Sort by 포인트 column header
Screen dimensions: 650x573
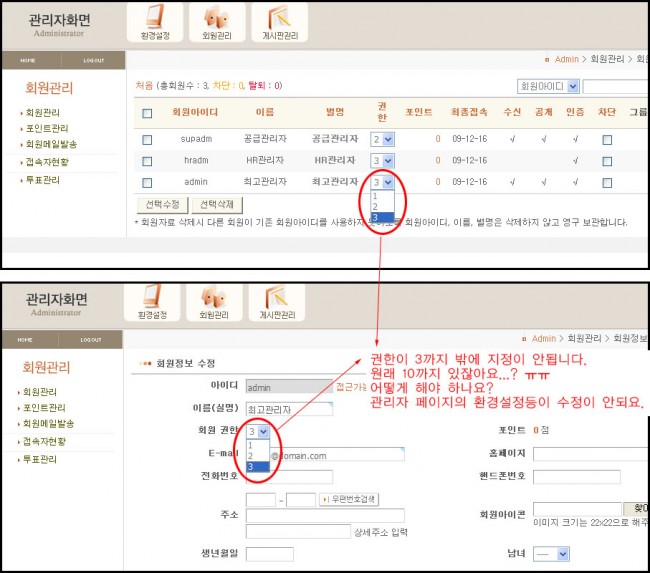coord(418,112)
